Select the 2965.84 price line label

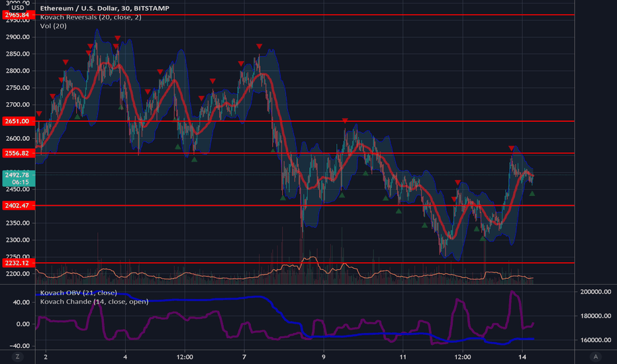(18, 15)
